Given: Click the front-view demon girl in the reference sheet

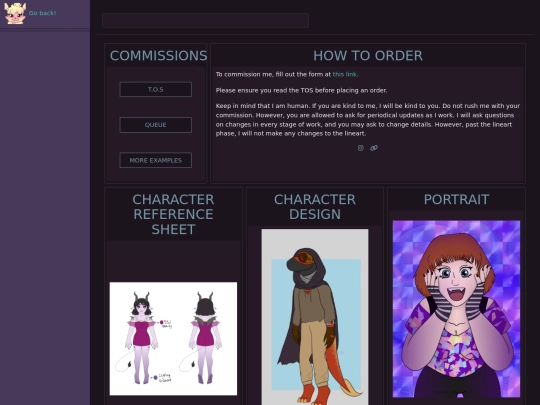Looking at the screenshot, I should tap(141, 338).
